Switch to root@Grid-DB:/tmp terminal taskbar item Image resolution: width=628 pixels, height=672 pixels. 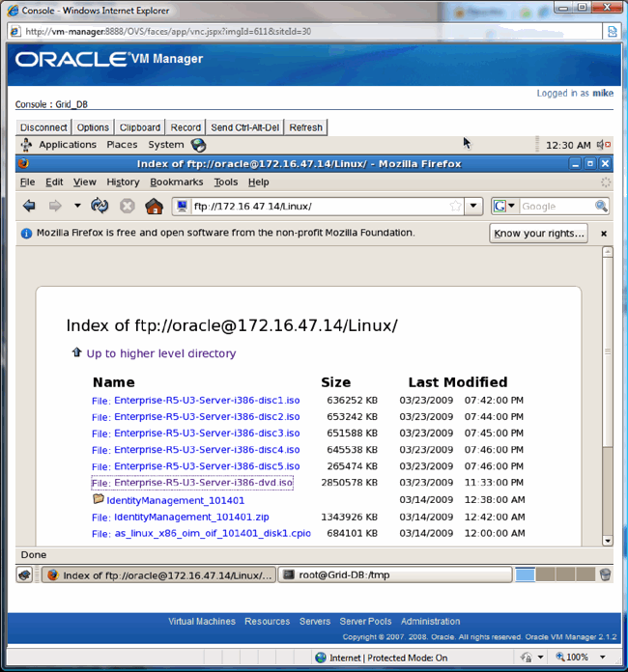(x=395, y=574)
